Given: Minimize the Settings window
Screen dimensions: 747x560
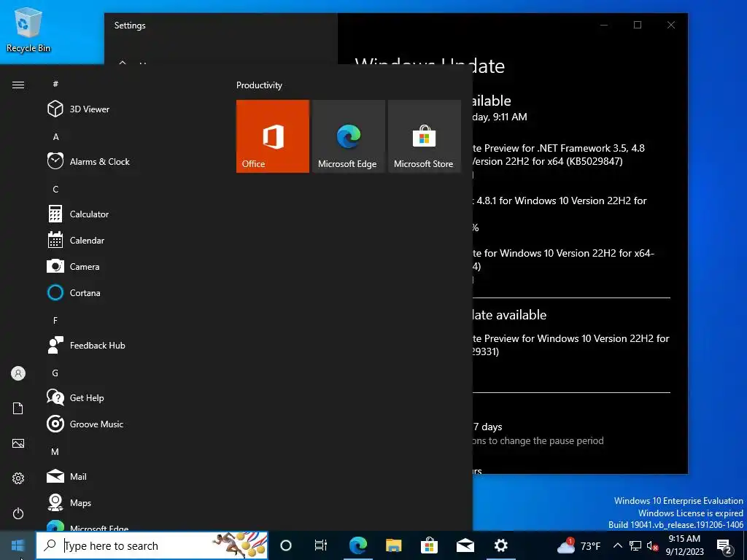Looking at the screenshot, I should [604, 25].
